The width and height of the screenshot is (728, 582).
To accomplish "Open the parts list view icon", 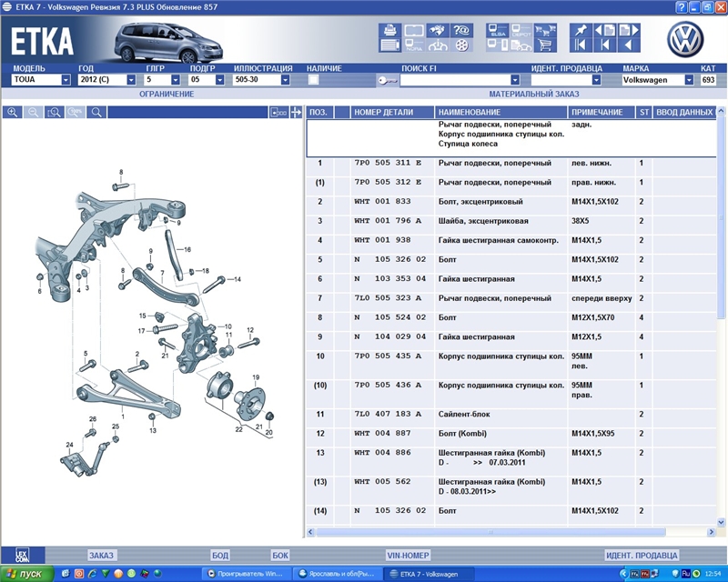I will point(390,45).
